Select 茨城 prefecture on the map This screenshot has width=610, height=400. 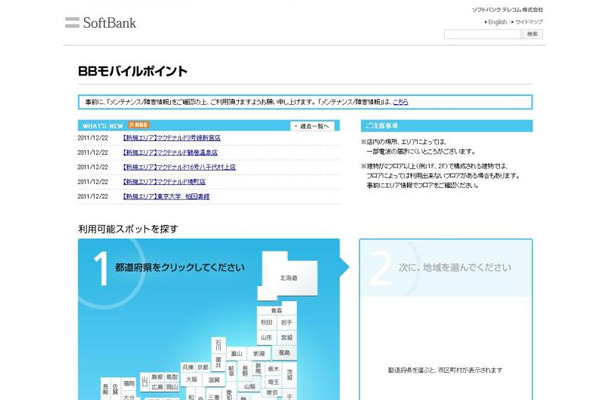[x=289, y=375]
